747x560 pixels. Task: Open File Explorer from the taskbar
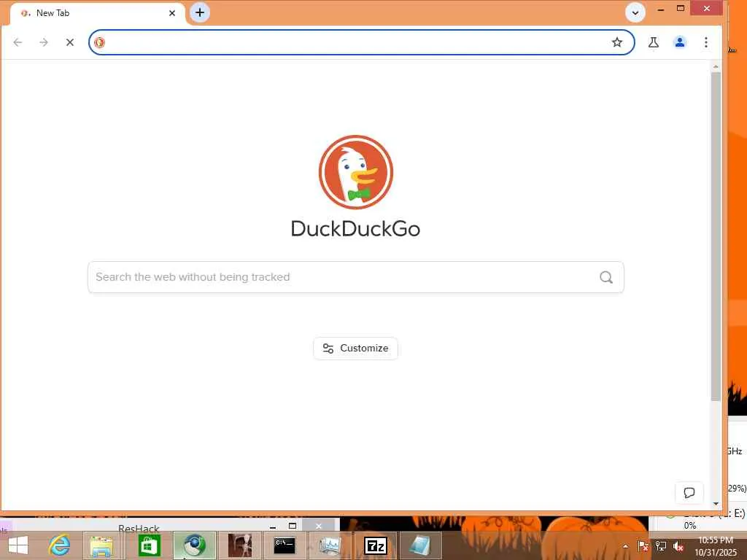coord(101,545)
